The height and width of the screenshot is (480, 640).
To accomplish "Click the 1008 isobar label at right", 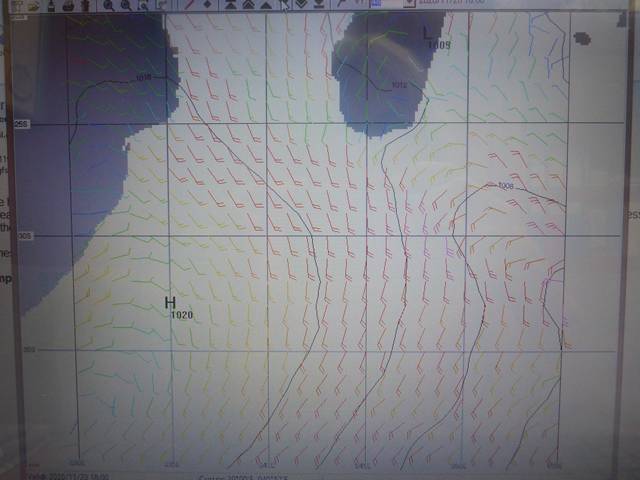I will [x=505, y=186].
